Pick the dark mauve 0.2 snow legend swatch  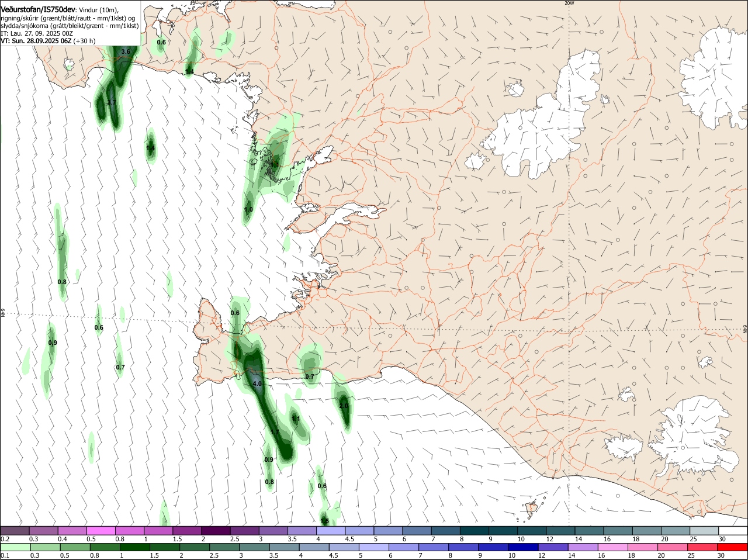coord(15,531)
